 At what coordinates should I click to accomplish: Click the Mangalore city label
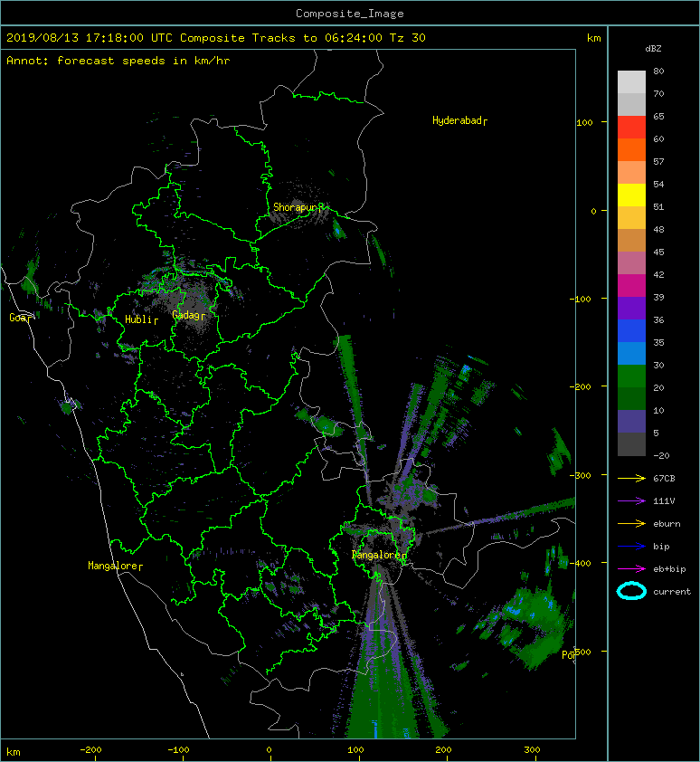tap(115, 566)
